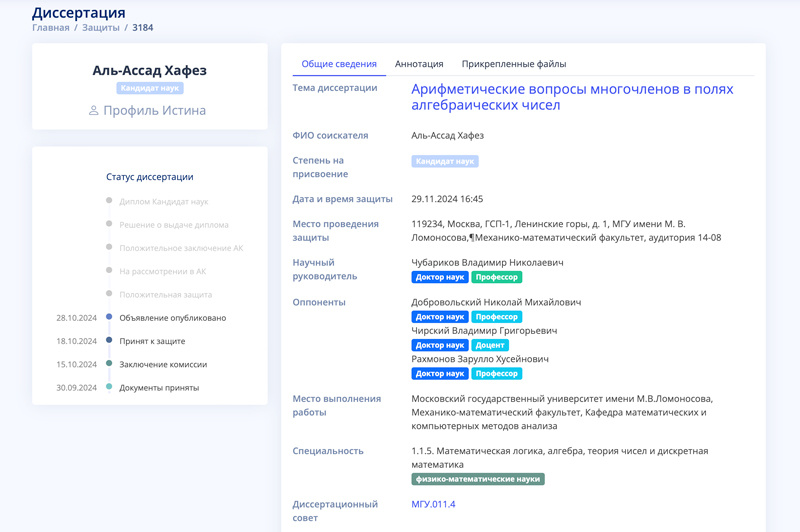Click the date 30.09.2024 in timeline
800x532 pixels.
point(76,388)
